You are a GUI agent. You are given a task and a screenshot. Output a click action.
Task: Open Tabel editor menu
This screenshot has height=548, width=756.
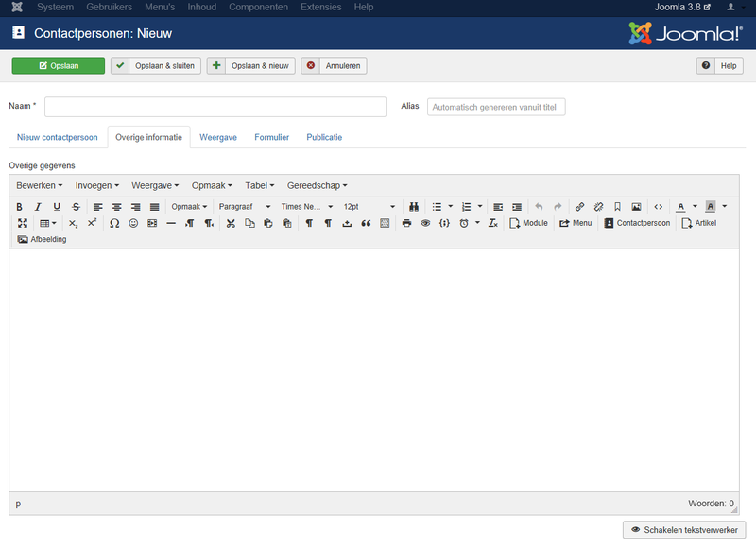[259, 185]
